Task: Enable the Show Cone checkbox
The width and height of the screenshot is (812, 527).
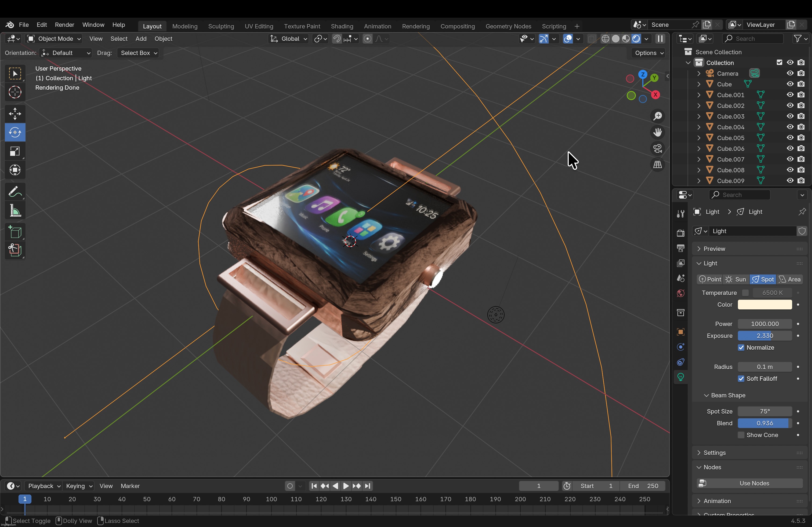Action: [741, 435]
